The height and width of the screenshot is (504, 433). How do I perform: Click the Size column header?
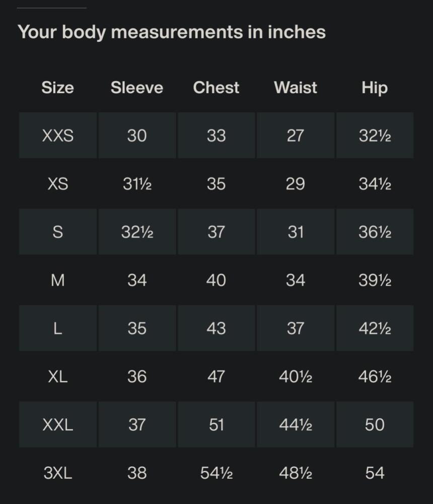[x=57, y=87]
